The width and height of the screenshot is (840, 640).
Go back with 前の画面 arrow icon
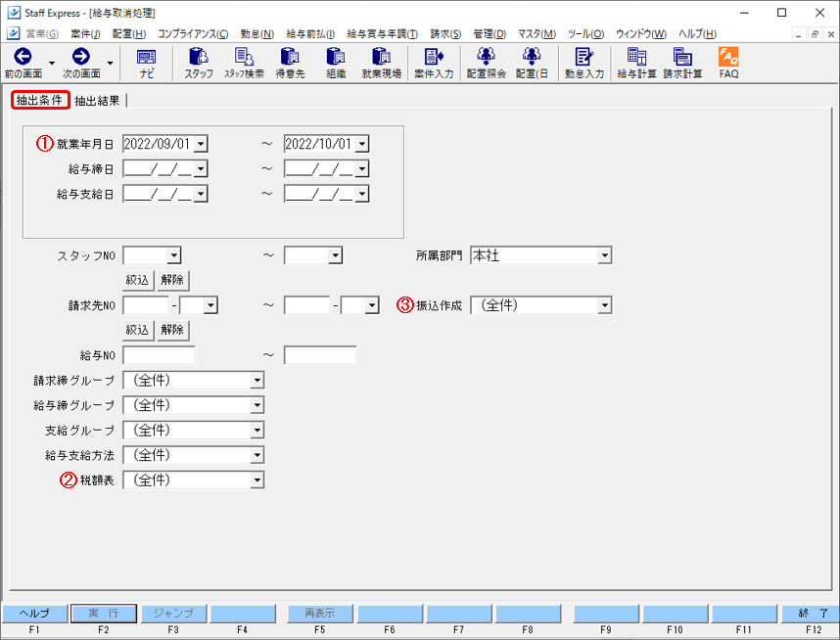[x=23, y=56]
